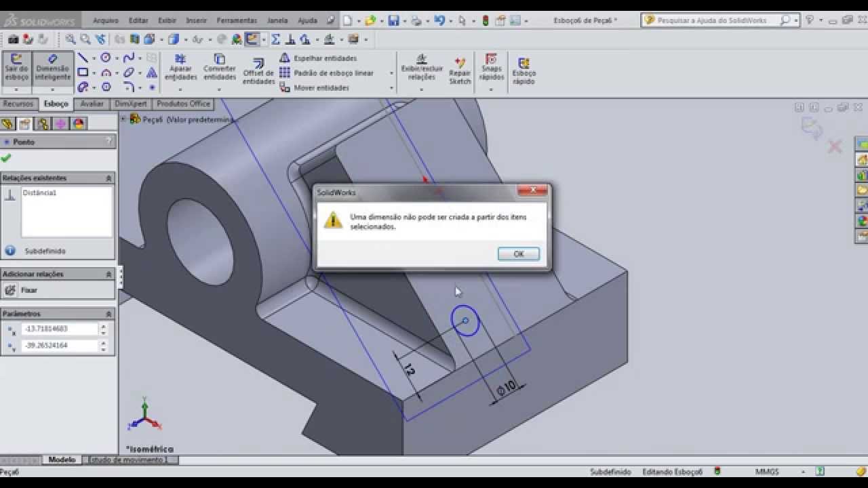868x488 pixels.
Task: Collapse the Adicionar relações section
Action: [108, 274]
